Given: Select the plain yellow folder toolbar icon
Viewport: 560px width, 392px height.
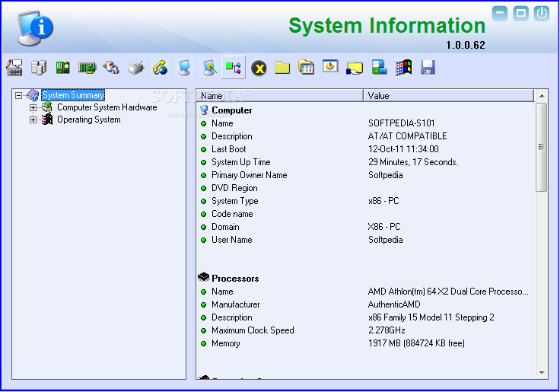Looking at the screenshot, I should tap(282, 68).
